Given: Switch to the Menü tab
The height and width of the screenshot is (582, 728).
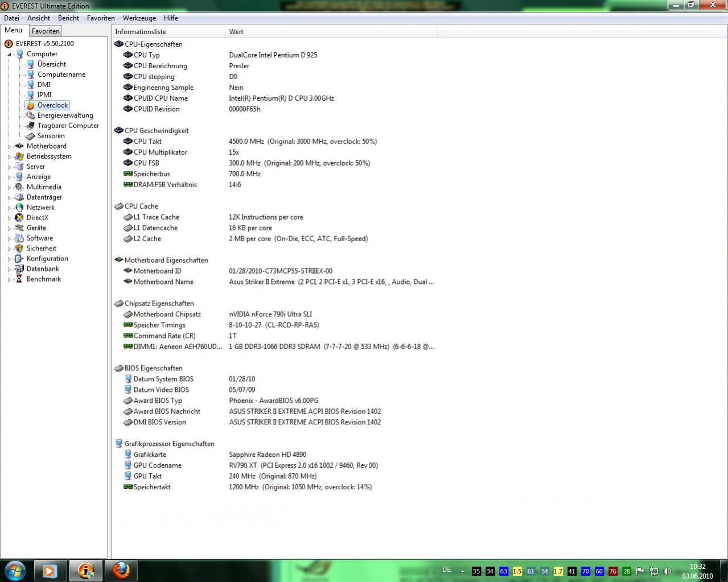Looking at the screenshot, I should 14,31.
